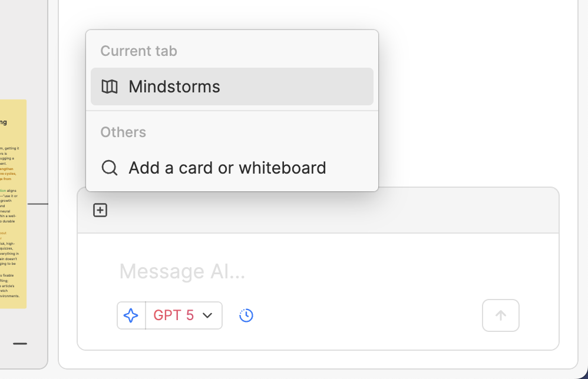
Task: Click the chevron next to GPT 5
Action: point(207,315)
